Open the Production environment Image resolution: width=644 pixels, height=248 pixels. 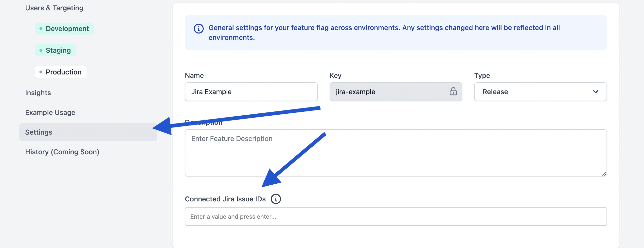[x=64, y=72]
